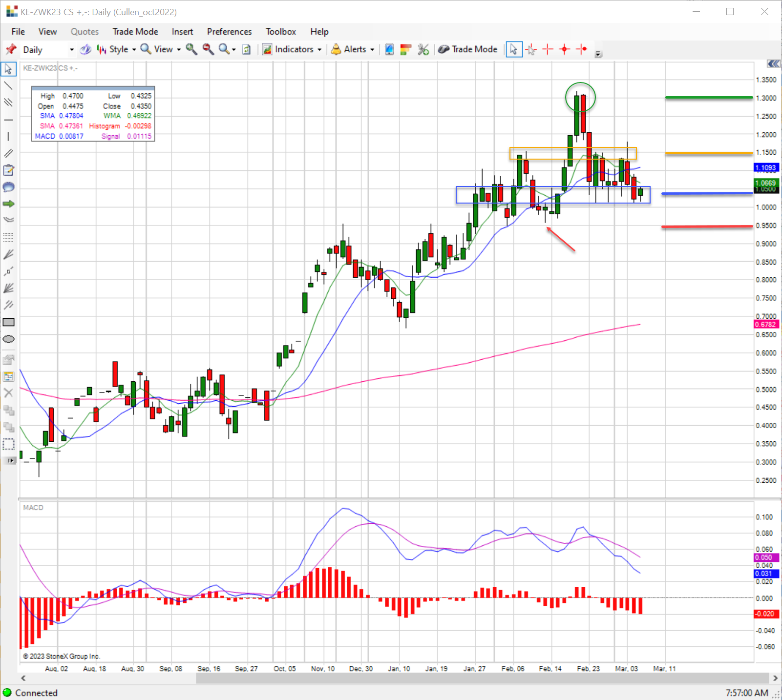Click the refresh chart page icon
Screen dimensions: 782x700
pos(247,49)
